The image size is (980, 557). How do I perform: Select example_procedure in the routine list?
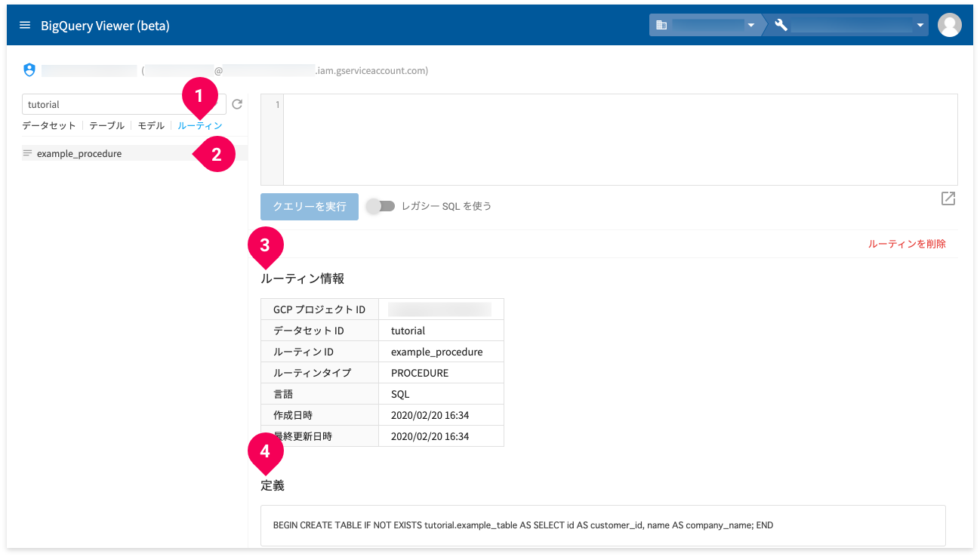click(134, 153)
